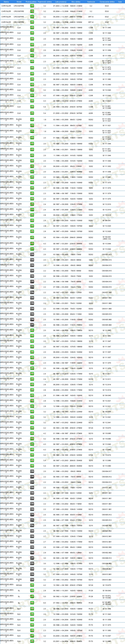Select the 05.2004 -> 12.2008 production years cell

pos(61,11)
